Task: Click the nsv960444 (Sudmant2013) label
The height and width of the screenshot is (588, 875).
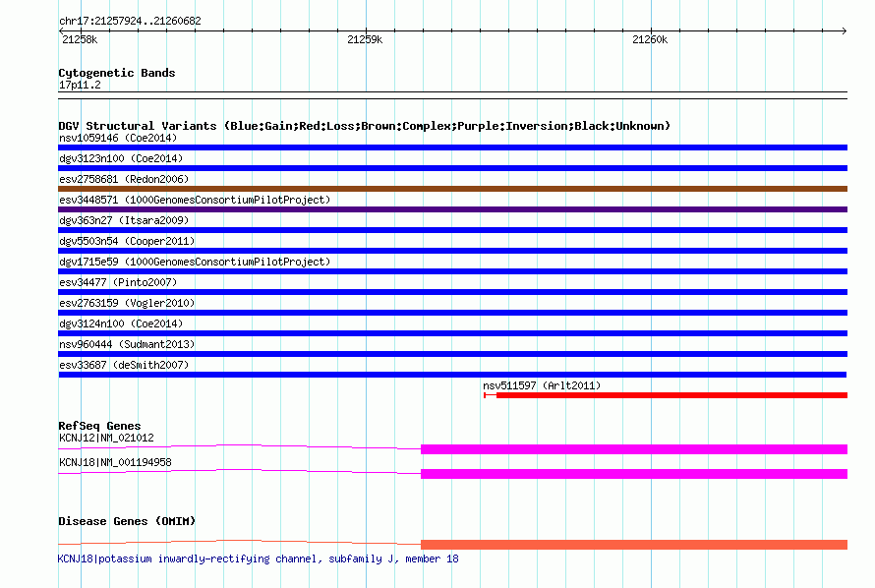Action: (127, 344)
